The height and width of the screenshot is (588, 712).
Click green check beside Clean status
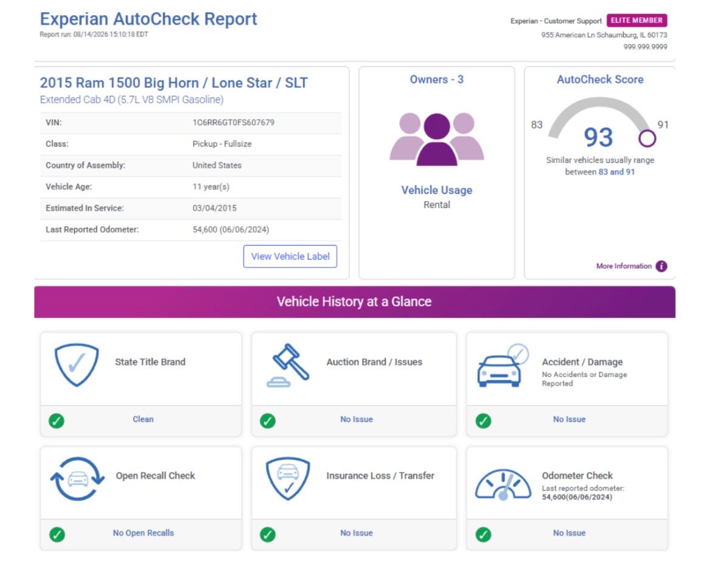tap(57, 421)
